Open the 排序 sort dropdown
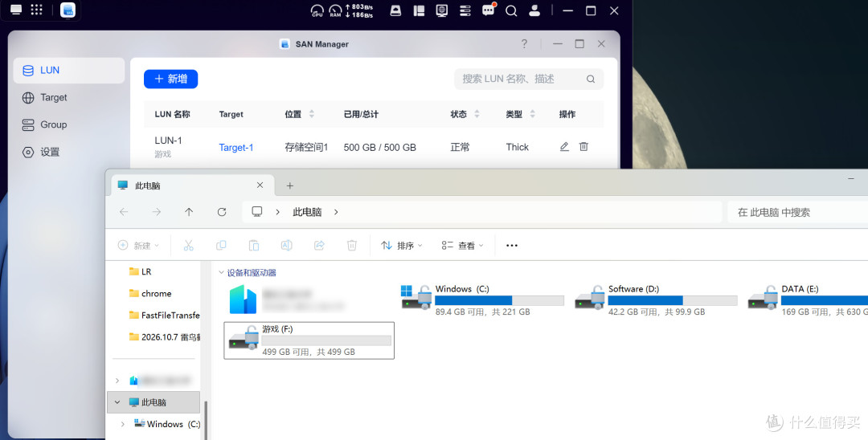Viewport: 868px width, 440px height. pyautogui.click(x=402, y=245)
